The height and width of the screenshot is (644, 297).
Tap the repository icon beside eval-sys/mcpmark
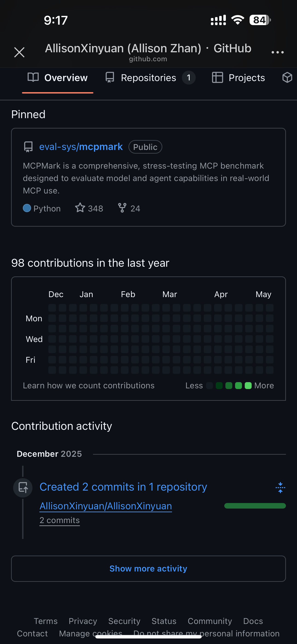pos(28,147)
